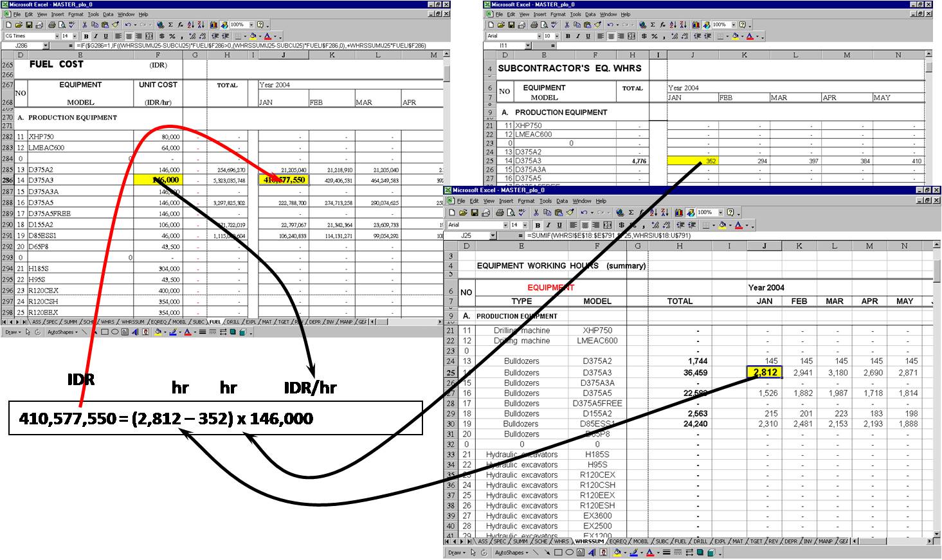Open the Chart Wizard icon
The image size is (942, 560).
click(x=214, y=26)
